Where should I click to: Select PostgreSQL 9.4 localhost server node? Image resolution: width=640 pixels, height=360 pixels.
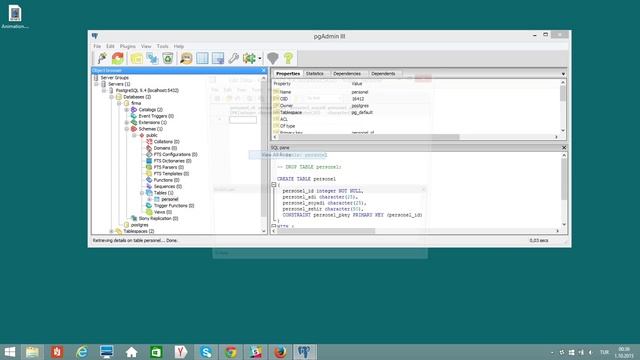147,90
